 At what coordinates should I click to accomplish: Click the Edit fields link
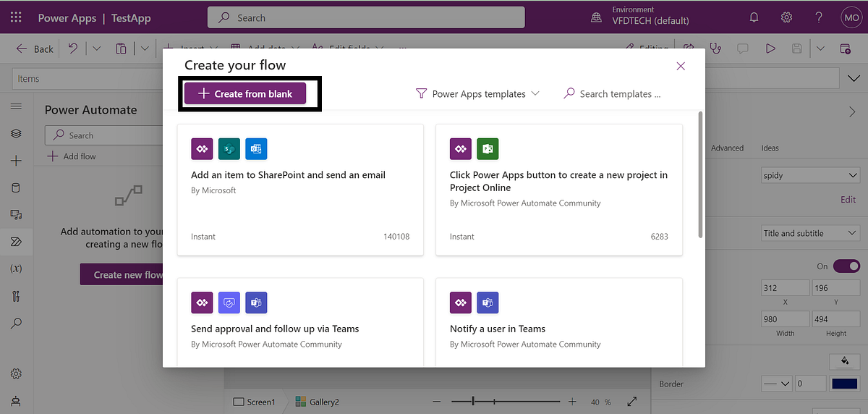click(341, 48)
